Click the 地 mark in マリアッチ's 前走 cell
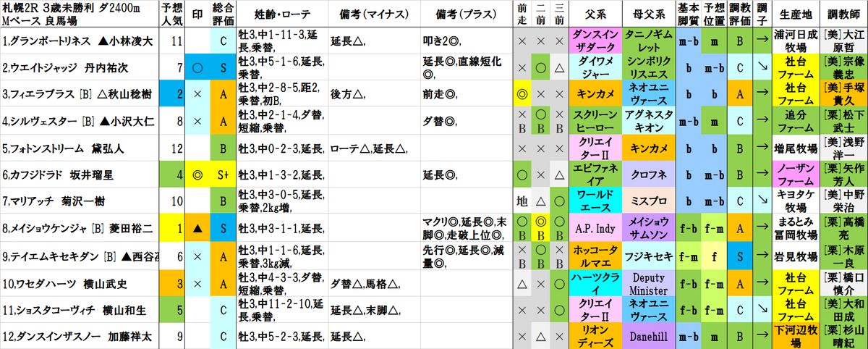The width and height of the screenshot is (868, 349). pos(522,201)
